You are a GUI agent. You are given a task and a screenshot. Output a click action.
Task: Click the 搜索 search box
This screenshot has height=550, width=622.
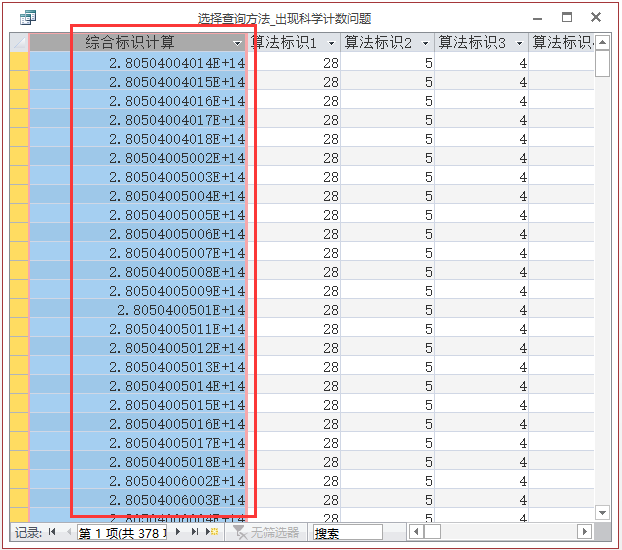347,533
